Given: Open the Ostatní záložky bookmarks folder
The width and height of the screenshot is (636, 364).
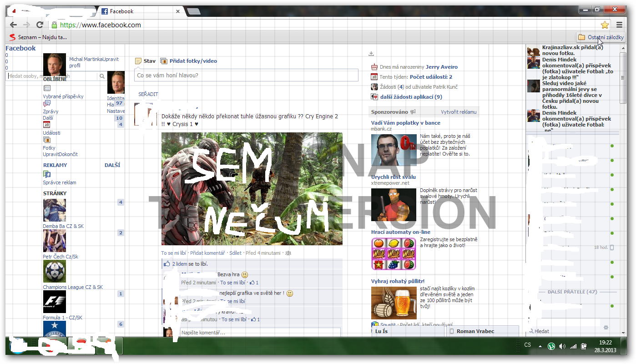Looking at the screenshot, I should (x=601, y=37).
